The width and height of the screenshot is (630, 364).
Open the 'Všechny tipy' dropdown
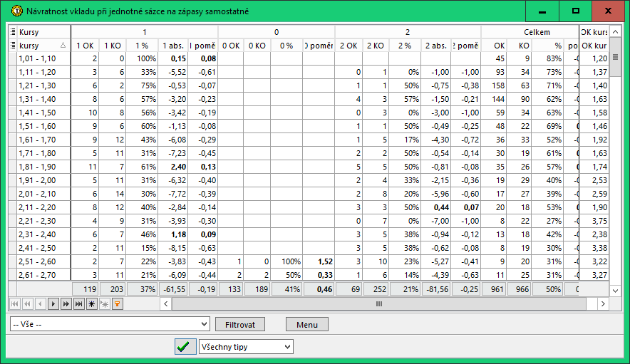coord(246,347)
